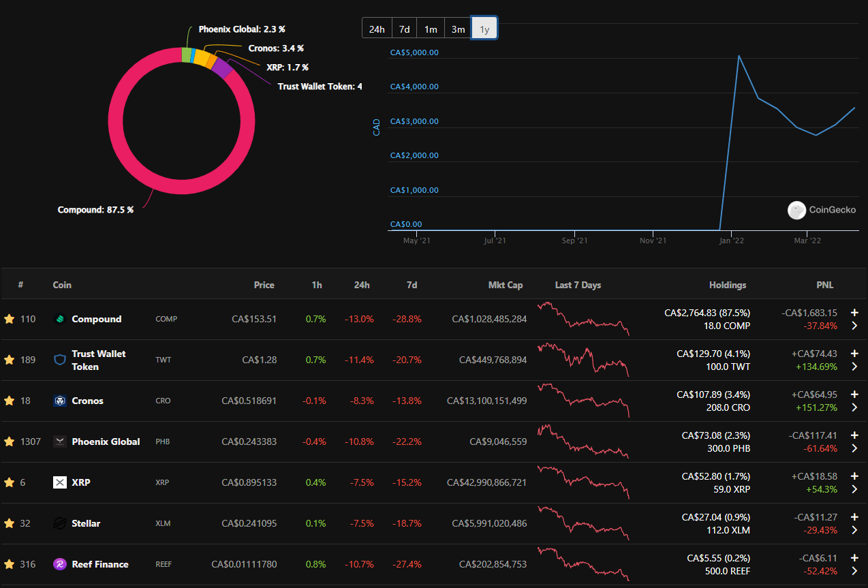
Task: Expand Stellar holdings details chevron
Action: pyautogui.click(x=854, y=530)
